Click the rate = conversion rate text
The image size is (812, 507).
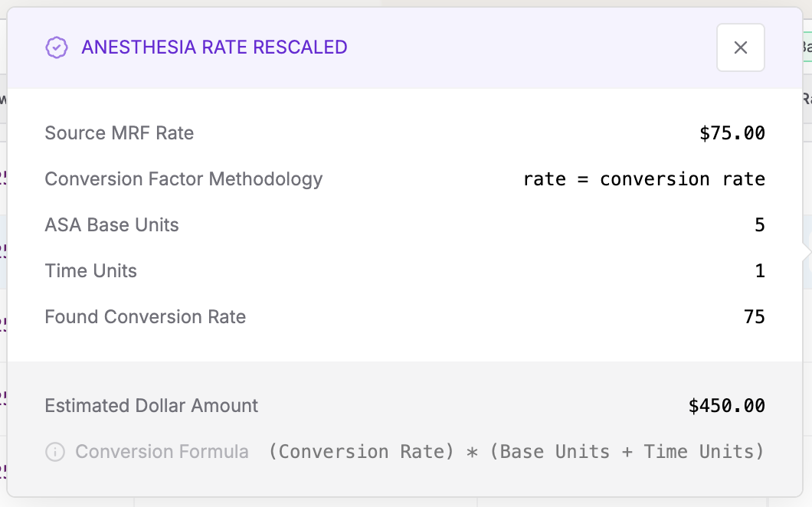click(x=643, y=179)
